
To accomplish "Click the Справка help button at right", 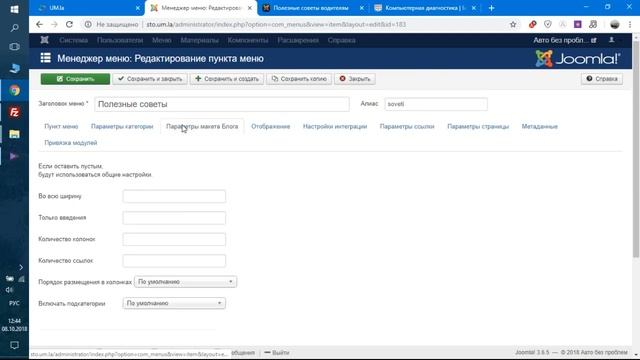I will click(602, 79).
